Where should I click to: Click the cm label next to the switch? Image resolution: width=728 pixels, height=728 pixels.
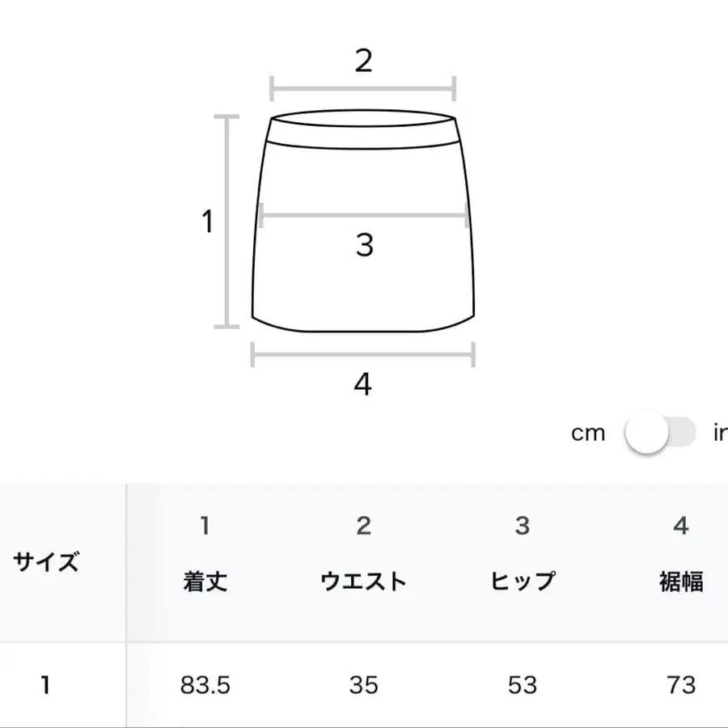[x=590, y=434]
